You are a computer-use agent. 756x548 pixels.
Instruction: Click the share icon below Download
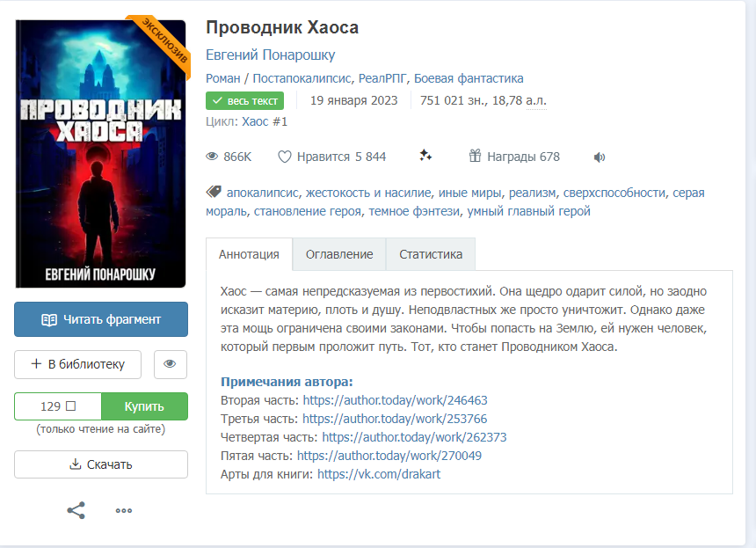[x=76, y=510]
